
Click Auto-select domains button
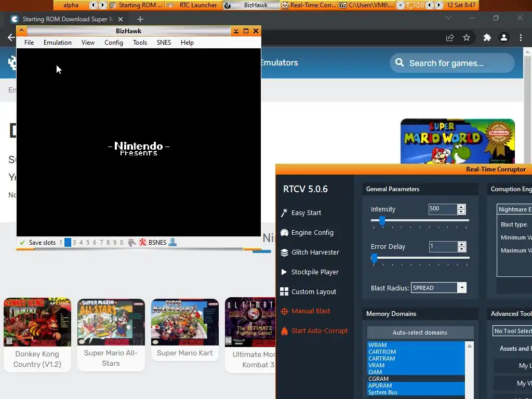420,332
